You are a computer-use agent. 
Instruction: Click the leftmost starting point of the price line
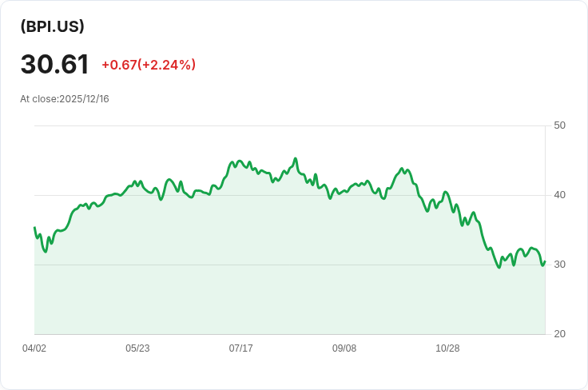pyautogui.click(x=34, y=228)
